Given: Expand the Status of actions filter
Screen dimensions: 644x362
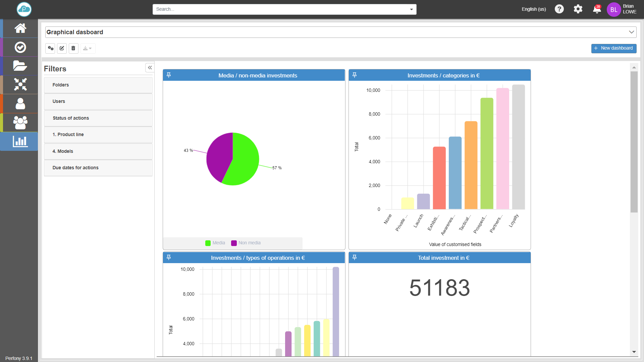Looking at the screenshot, I should coord(98,118).
